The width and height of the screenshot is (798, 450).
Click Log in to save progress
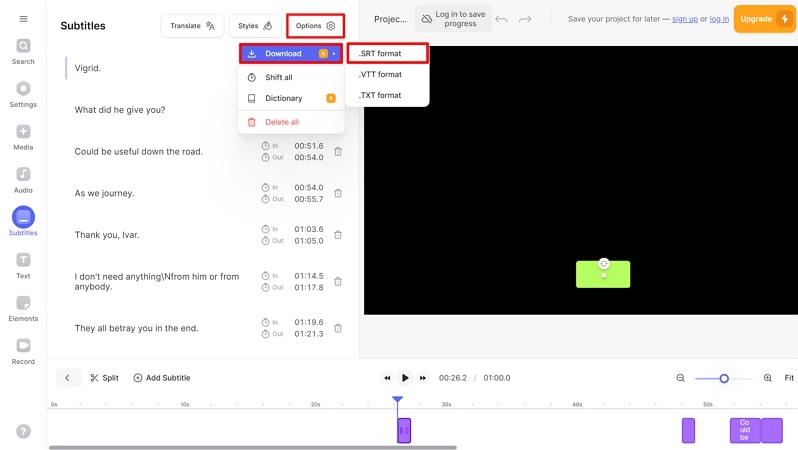tap(453, 19)
